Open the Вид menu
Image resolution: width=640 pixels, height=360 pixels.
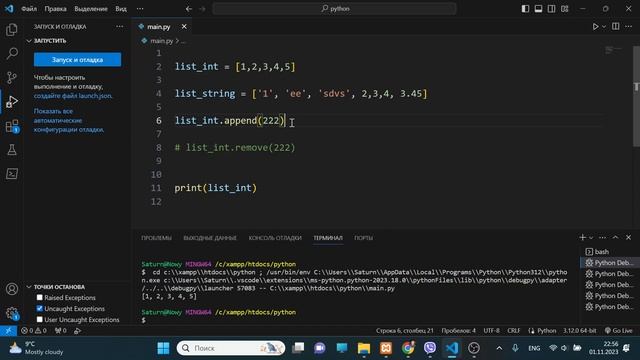click(x=121, y=9)
